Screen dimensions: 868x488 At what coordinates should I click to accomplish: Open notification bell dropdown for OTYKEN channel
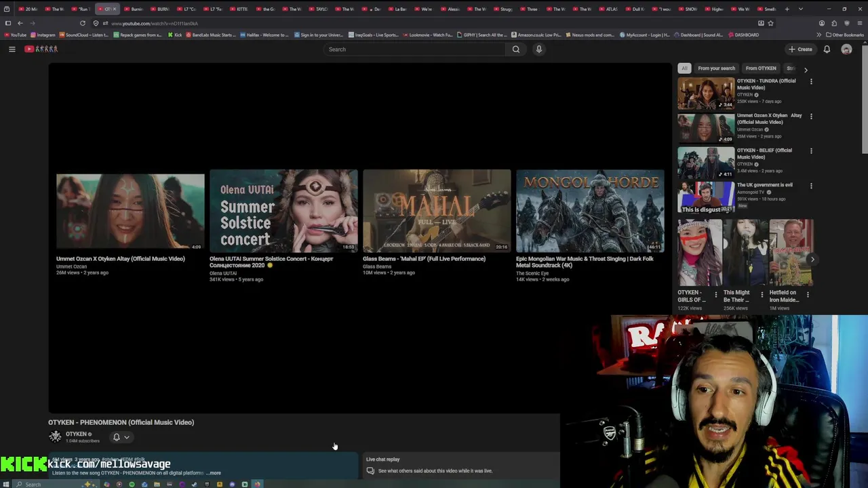pos(121,437)
